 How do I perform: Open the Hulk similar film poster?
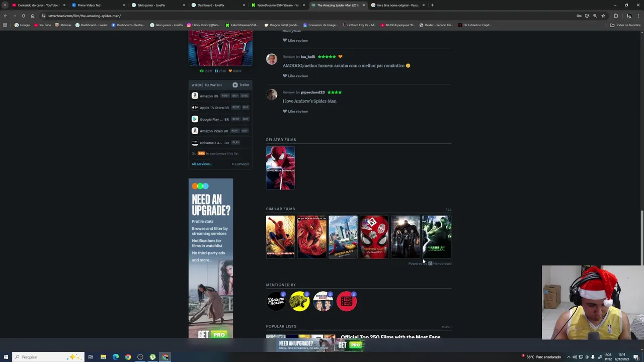pyautogui.click(x=437, y=237)
